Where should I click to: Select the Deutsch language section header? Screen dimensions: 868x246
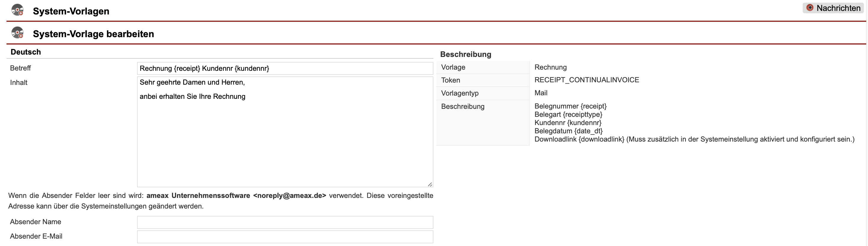[x=26, y=52]
